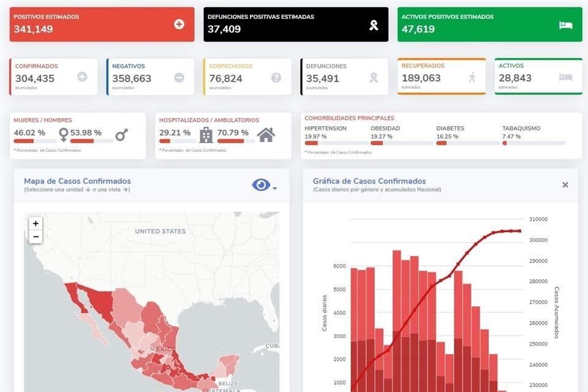This screenshot has height=392, width=588.
Task: Click the ribbon icon in the white Defunciones card
Action: (374, 78)
